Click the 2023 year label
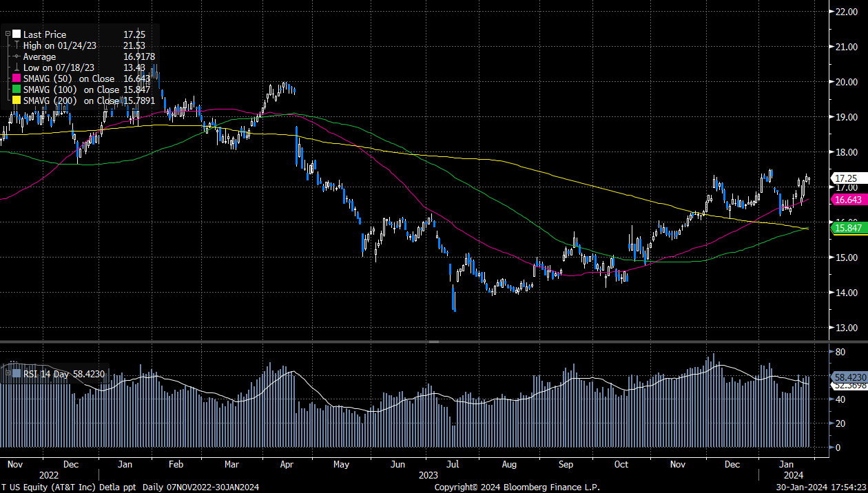Viewport: 868px width, 493px height. pos(428,475)
